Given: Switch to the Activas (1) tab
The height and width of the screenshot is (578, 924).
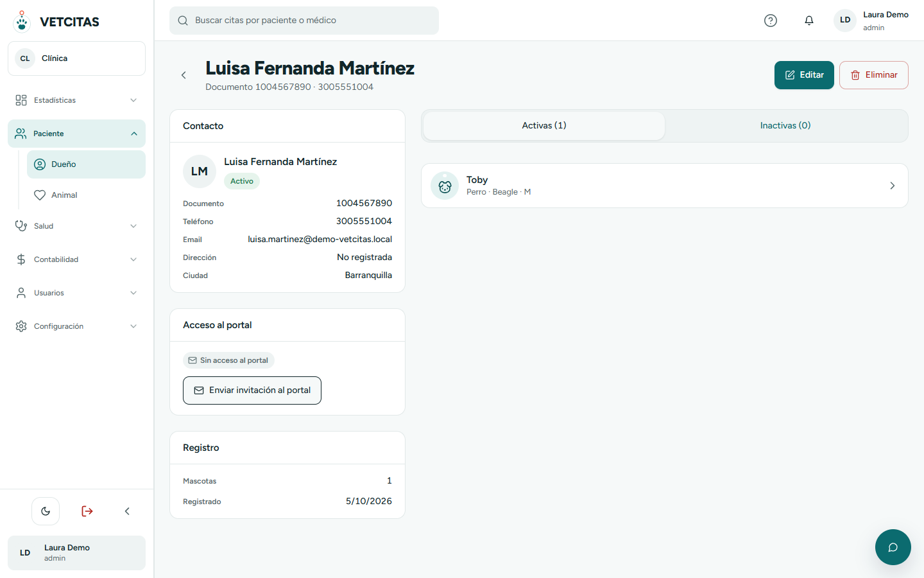Looking at the screenshot, I should pyautogui.click(x=544, y=126).
